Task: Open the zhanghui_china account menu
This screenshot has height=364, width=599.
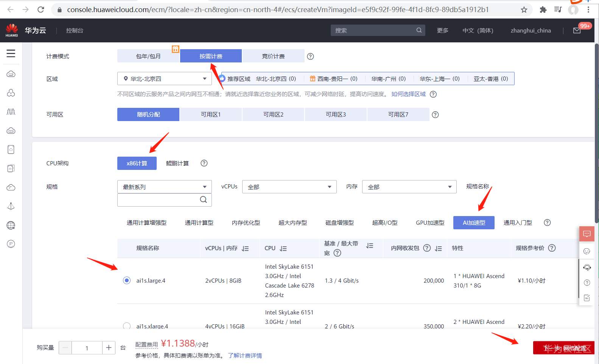Action: 531,31
